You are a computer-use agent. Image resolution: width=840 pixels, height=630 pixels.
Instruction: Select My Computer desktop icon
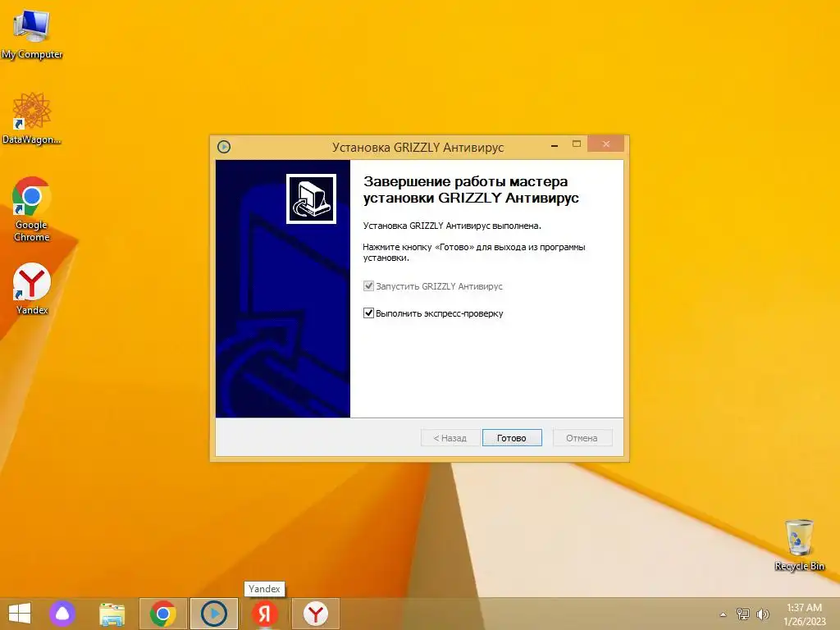click(x=32, y=34)
